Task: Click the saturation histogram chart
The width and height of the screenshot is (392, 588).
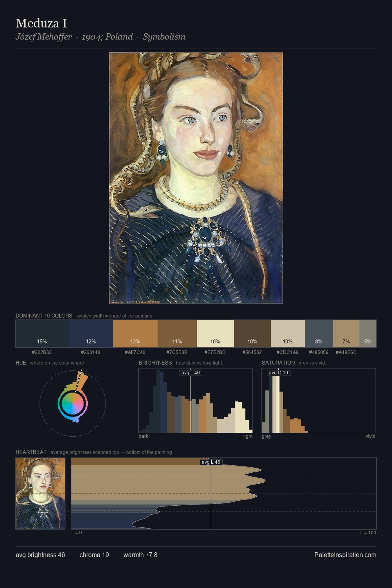Action: pos(319,401)
